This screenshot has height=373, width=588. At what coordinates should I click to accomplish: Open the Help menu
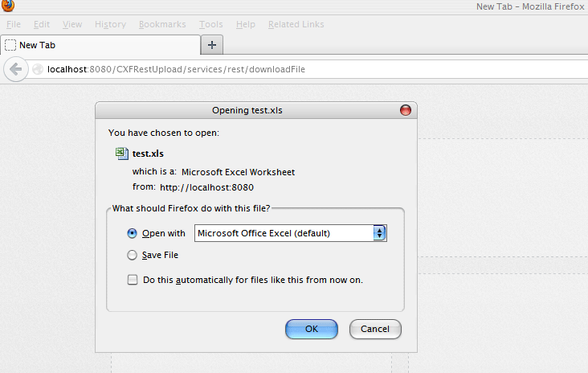point(246,24)
